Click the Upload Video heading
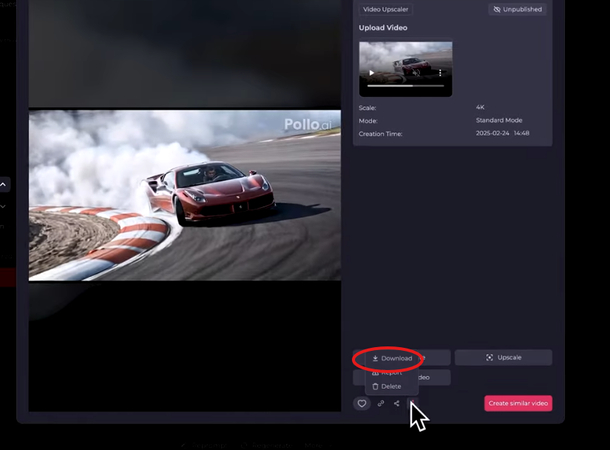Screen dimensions: 610x450 pyautogui.click(x=383, y=28)
